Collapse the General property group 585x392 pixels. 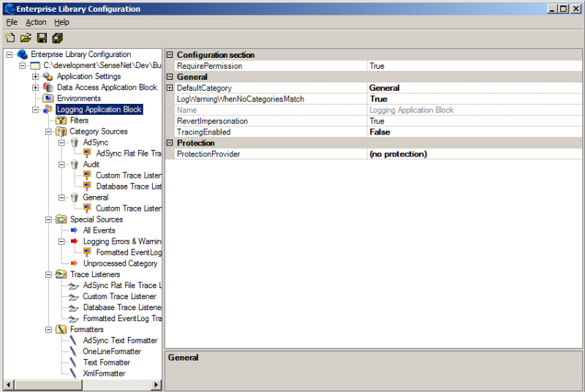point(170,77)
